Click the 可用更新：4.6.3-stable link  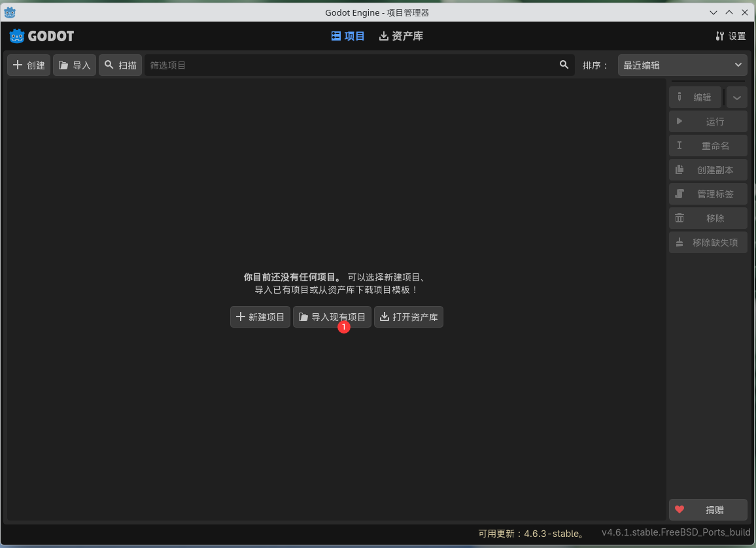[x=531, y=534]
